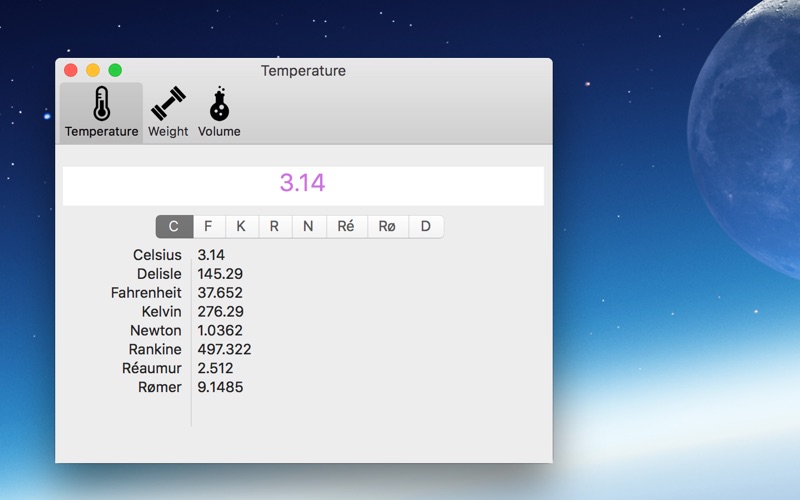Select the value 2.512
The image size is (800, 500).
[x=215, y=368]
